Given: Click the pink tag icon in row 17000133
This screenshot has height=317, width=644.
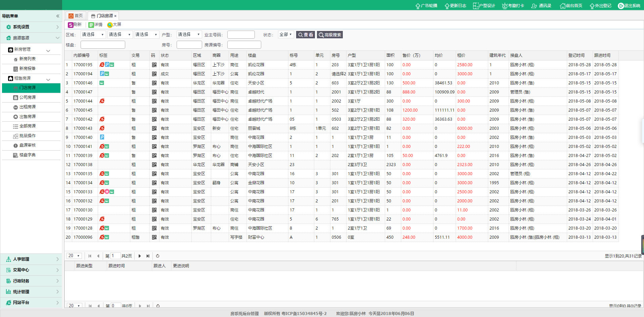Looking at the screenshot, I should pyautogui.click(x=107, y=192).
